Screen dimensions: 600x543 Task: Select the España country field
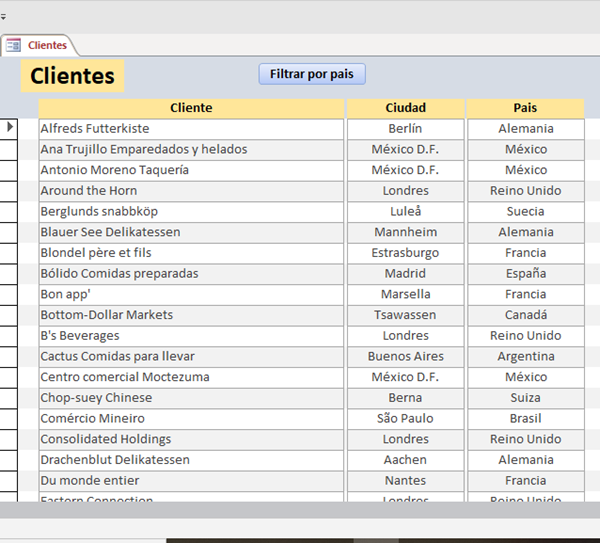525,274
